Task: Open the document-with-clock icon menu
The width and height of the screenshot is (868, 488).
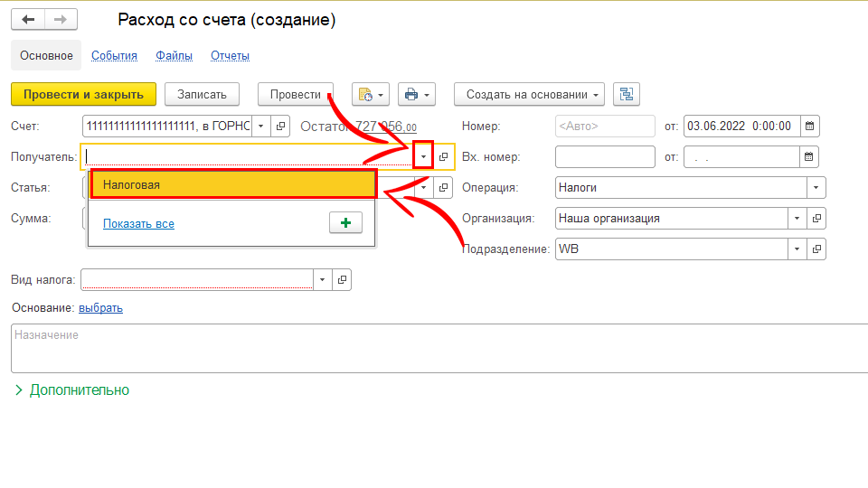Action: (x=371, y=95)
